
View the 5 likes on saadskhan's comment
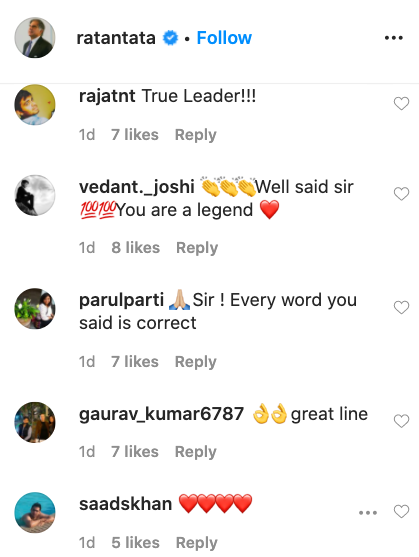click(x=136, y=542)
